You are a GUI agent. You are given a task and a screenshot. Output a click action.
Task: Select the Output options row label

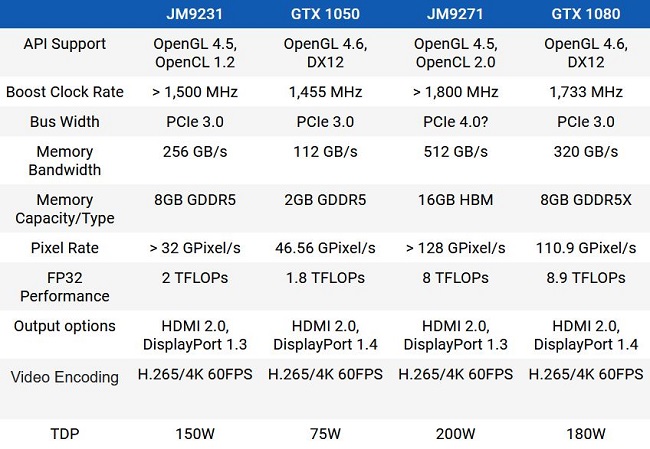[65, 326]
